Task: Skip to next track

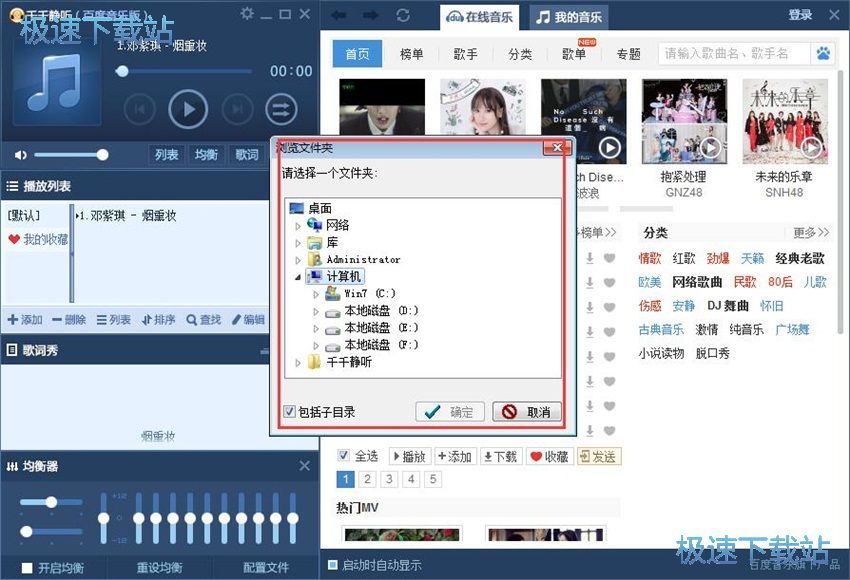Action: coord(237,109)
